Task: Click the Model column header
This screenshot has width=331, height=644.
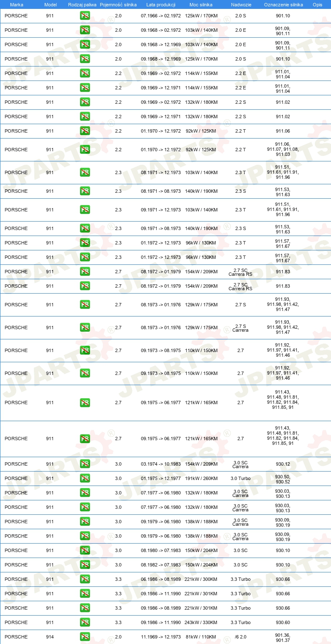Action: [x=50, y=5]
